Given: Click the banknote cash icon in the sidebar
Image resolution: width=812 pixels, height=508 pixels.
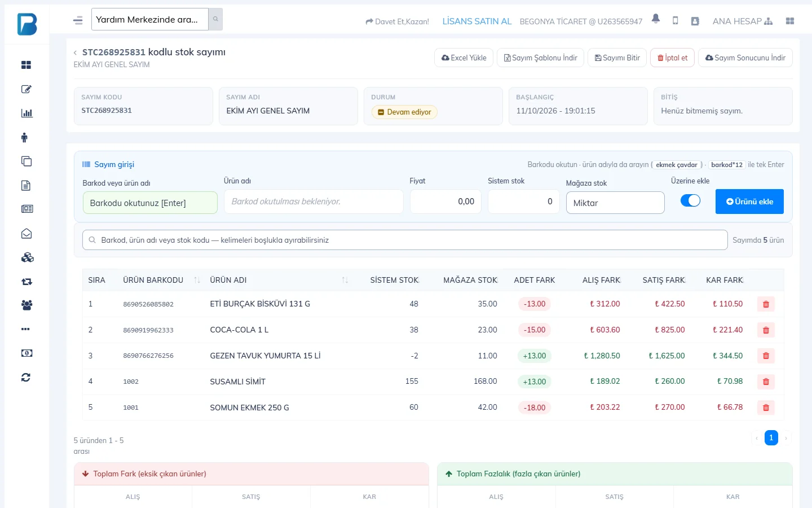Looking at the screenshot, I should pos(27,353).
